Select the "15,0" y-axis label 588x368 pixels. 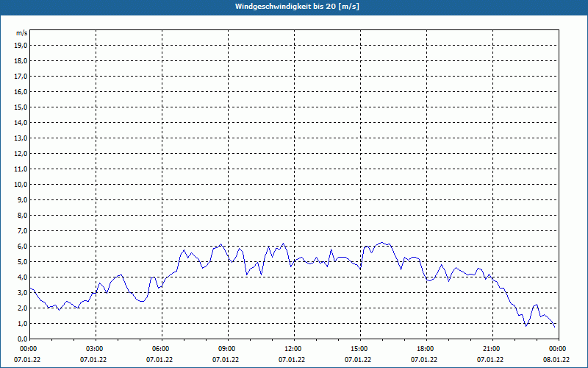[21, 107]
